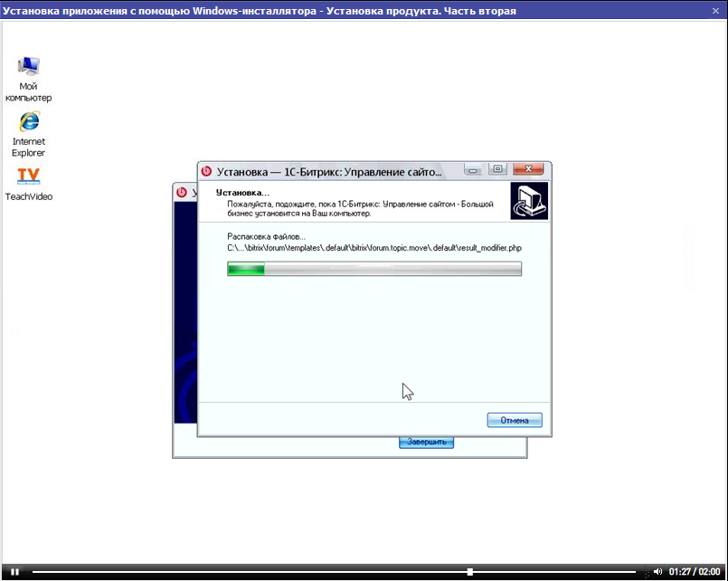The width and height of the screenshot is (728, 581).
Task: Click the red icon of the background window
Action: [x=182, y=192]
